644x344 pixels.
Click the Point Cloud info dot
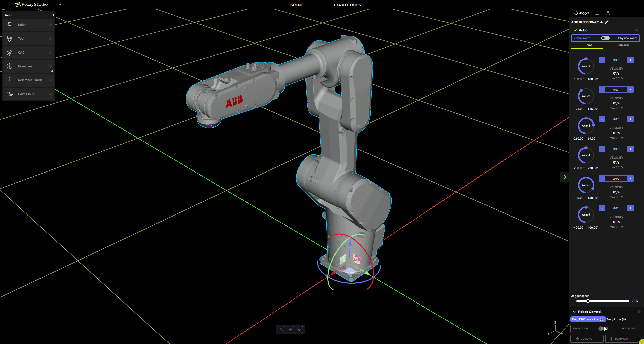point(50,94)
